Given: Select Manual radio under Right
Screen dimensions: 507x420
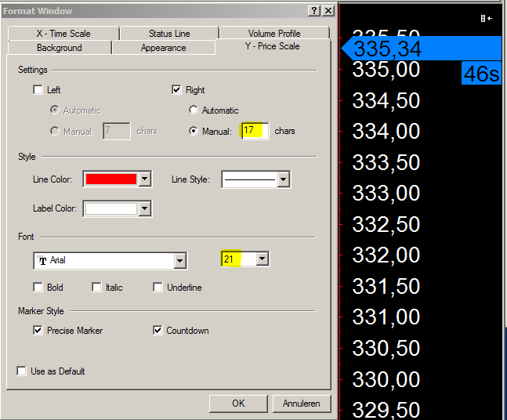Looking at the screenshot, I should click(194, 131).
